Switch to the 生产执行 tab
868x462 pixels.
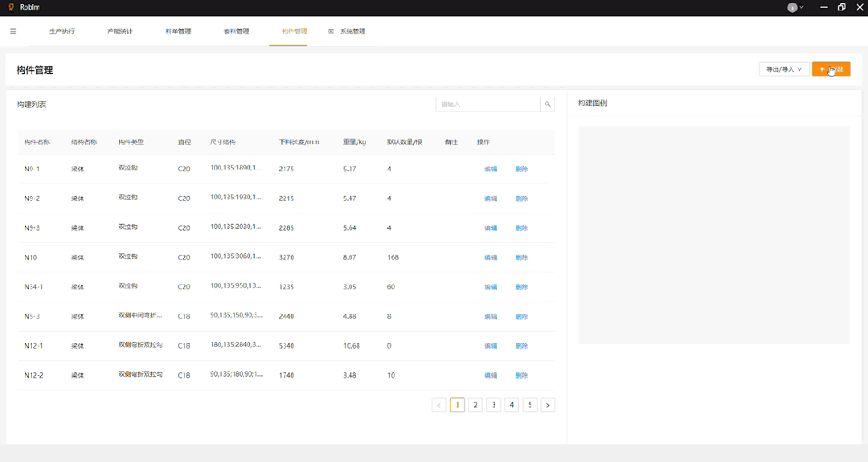tap(62, 31)
